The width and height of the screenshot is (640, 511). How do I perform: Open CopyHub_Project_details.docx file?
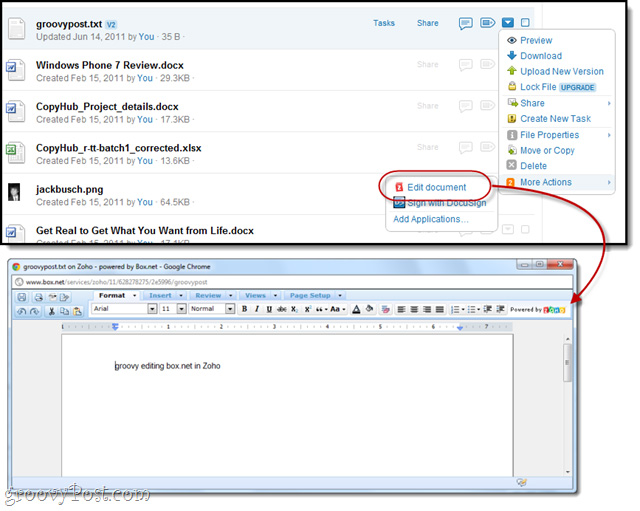pyautogui.click(x=107, y=107)
